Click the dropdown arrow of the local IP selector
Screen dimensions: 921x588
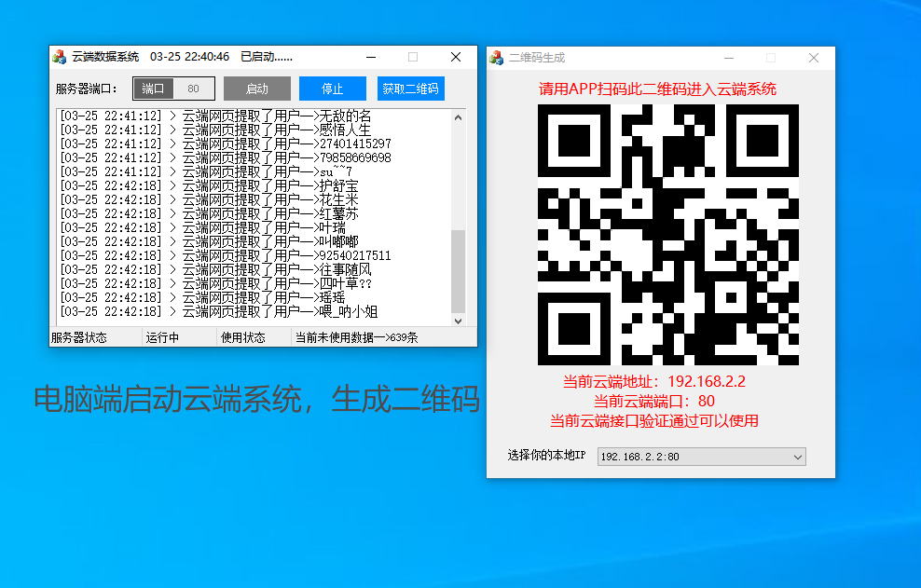(x=799, y=457)
